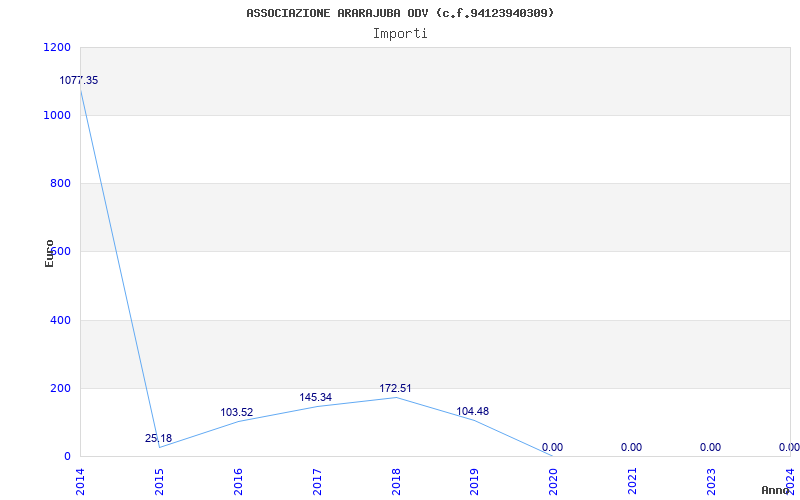800x500 pixels.
Task: Select the 1077.35 data label
Action: pos(79,80)
